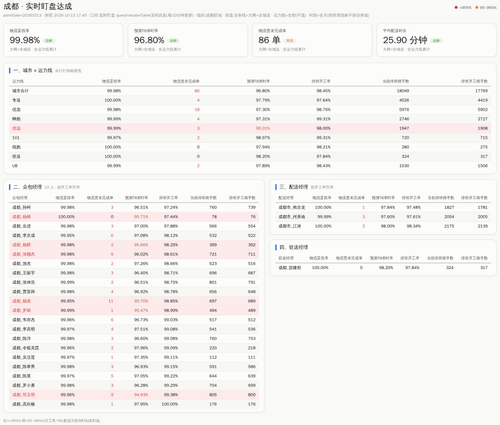This screenshot has height=425, width=500.
Task: Click the orange legend dot at top right
Action: click(x=477, y=7)
